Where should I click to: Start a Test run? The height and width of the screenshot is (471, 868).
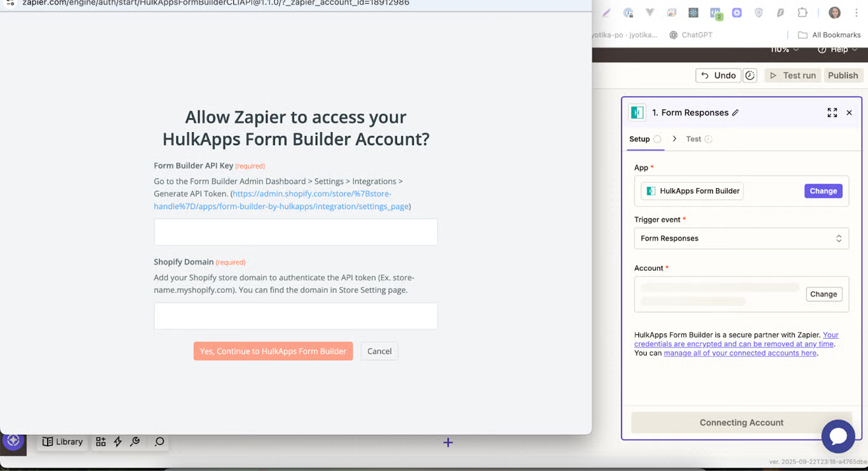[792, 75]
